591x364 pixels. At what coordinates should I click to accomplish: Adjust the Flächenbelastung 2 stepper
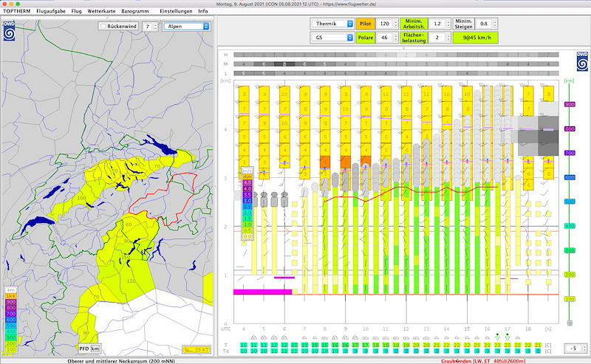448,38
